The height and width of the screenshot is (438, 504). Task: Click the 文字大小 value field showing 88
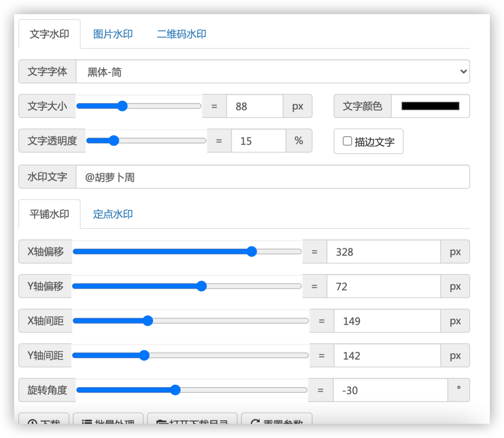pyautogui.click(x=255, y=106)
